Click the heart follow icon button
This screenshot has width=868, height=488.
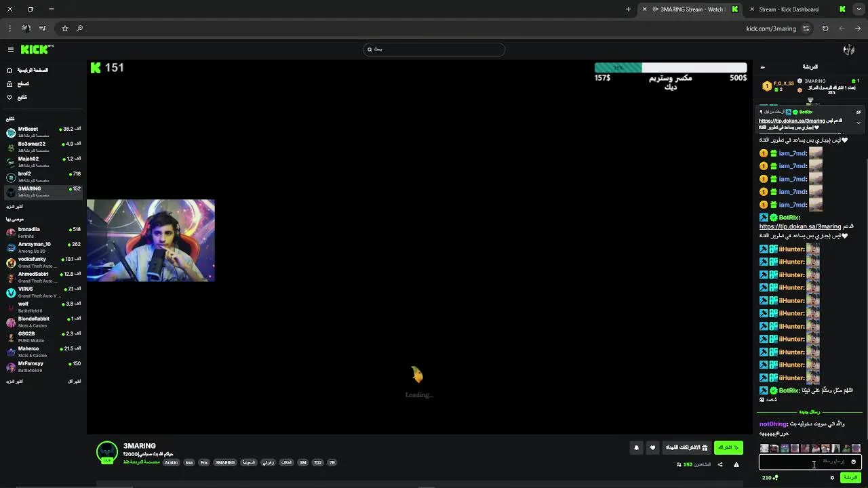(652, 447)
